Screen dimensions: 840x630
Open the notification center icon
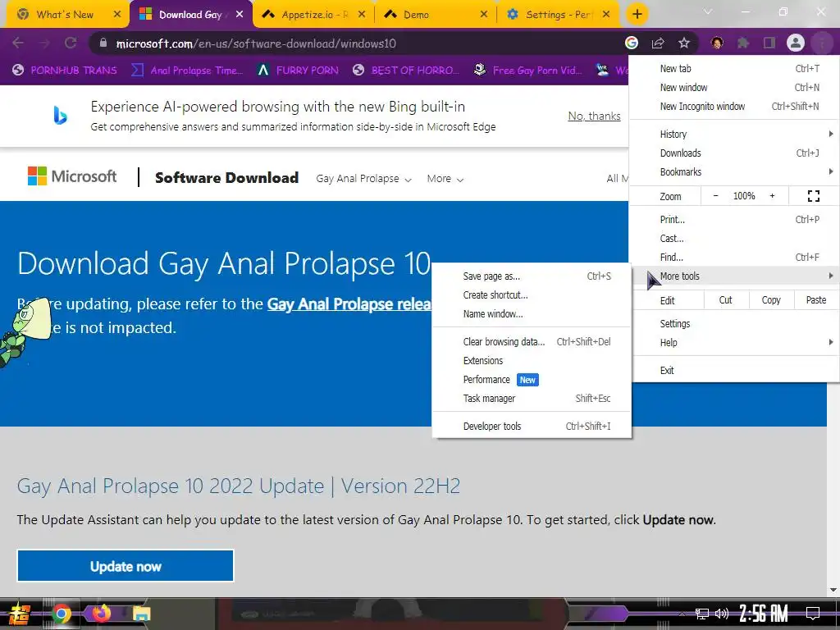[x=813, y=614]
